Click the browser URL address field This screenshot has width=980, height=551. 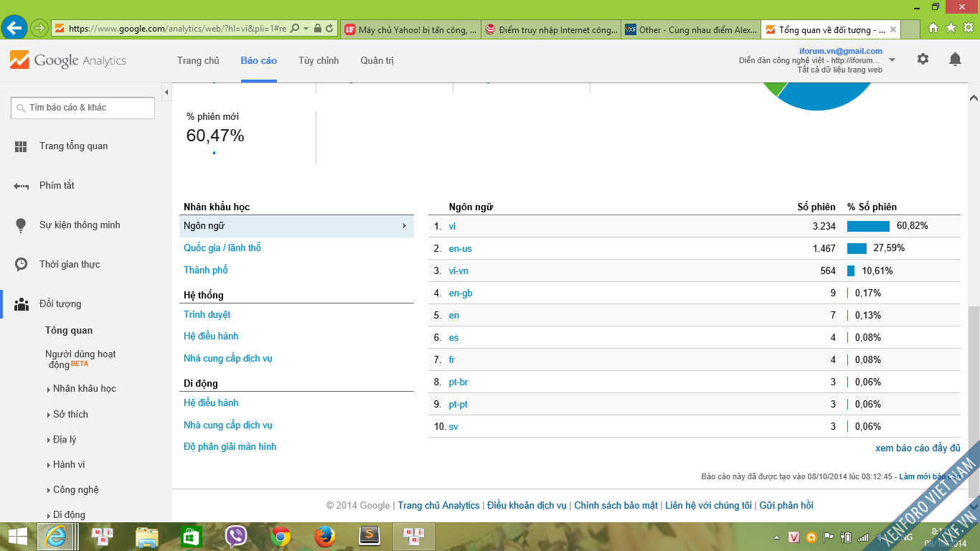[x=177, y=29]
